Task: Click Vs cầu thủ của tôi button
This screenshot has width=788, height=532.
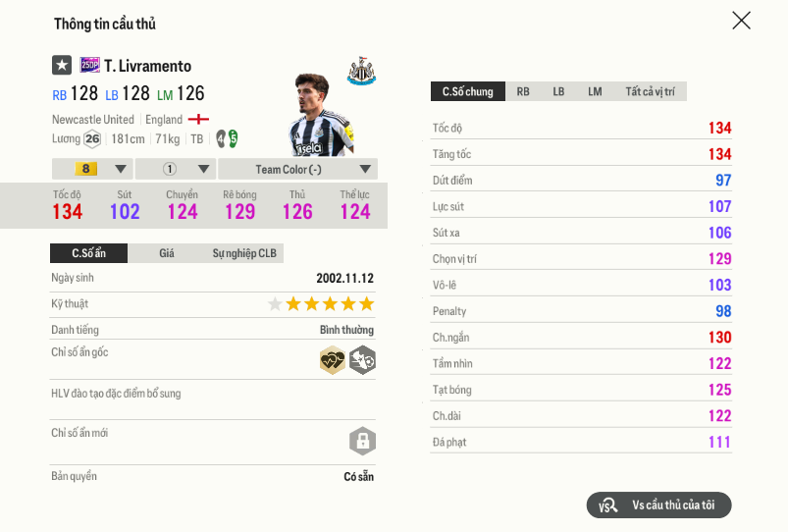Action: [659, 505]
